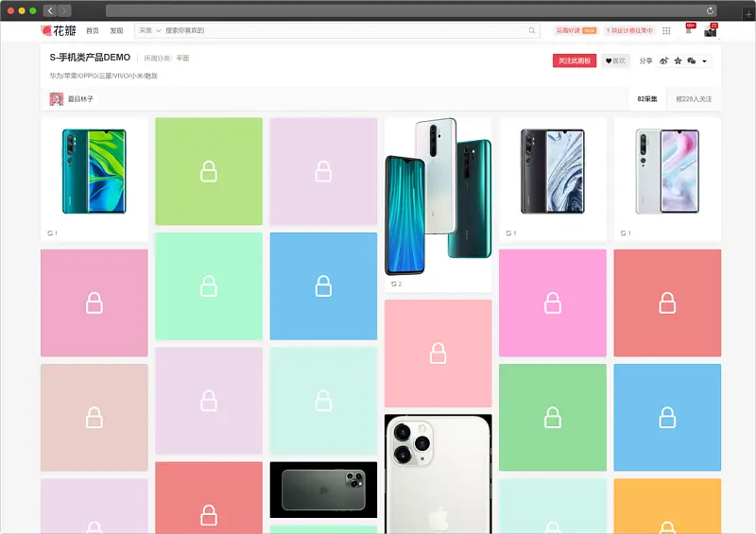The height and width of the screenshot is (534, 756).
Task: Open the white iPhone triple-camera pin
Action: point(438,474)
